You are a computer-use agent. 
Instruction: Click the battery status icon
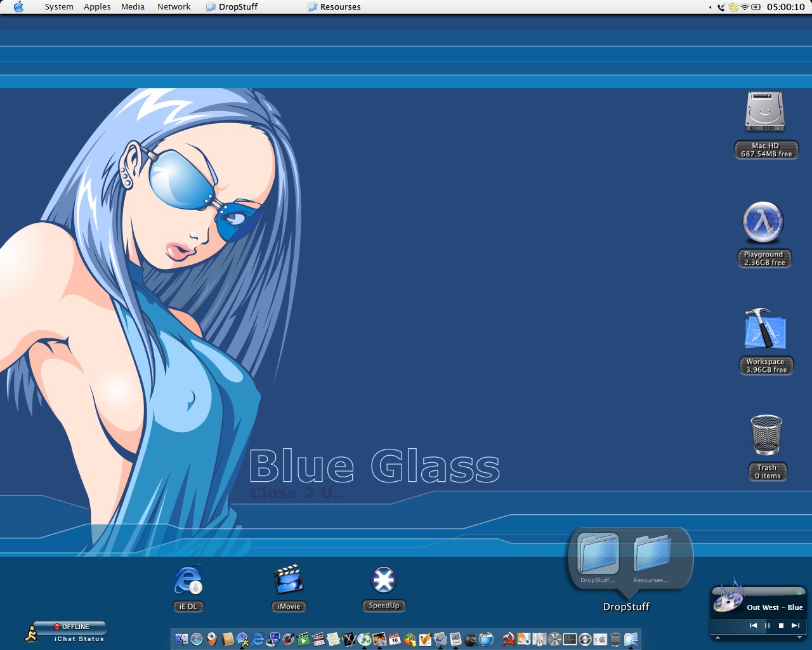pos(756,7)
